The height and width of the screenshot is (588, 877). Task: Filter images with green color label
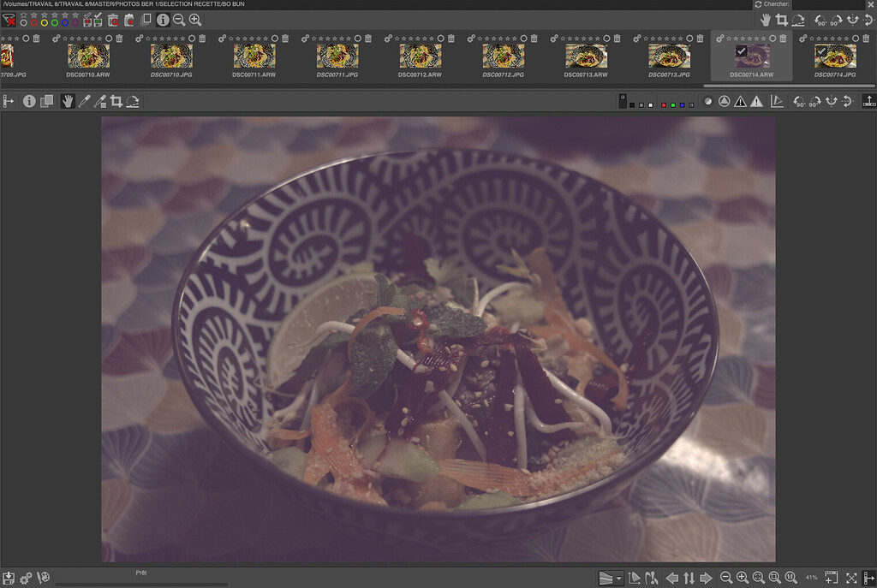55,23
